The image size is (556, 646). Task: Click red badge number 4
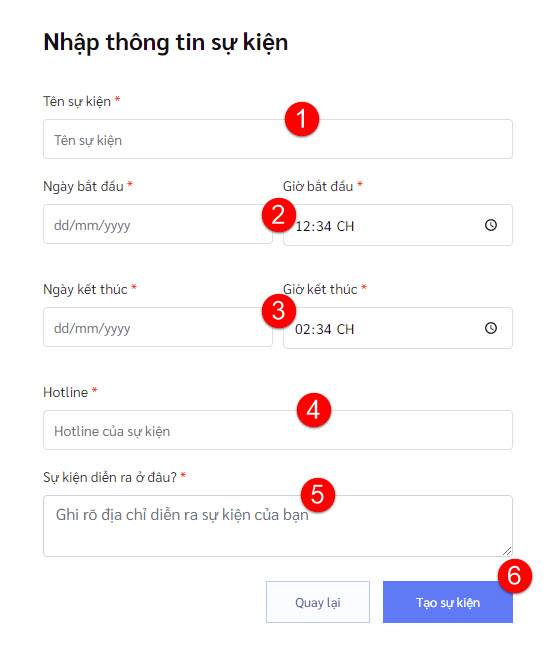314,410
